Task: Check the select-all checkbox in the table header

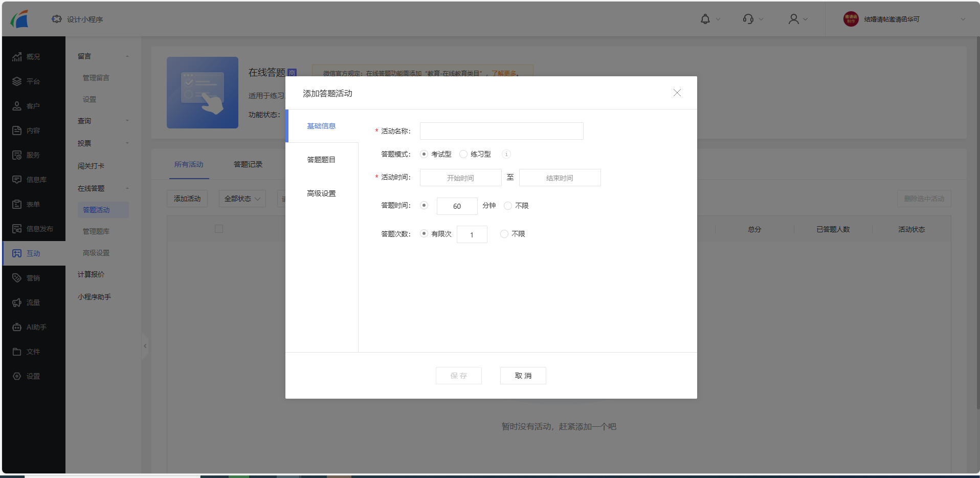Action: click(219, 229)
